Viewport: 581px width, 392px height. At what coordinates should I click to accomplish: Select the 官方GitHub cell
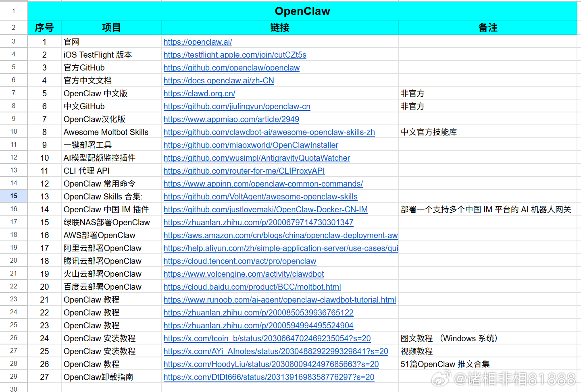(111, 68)
